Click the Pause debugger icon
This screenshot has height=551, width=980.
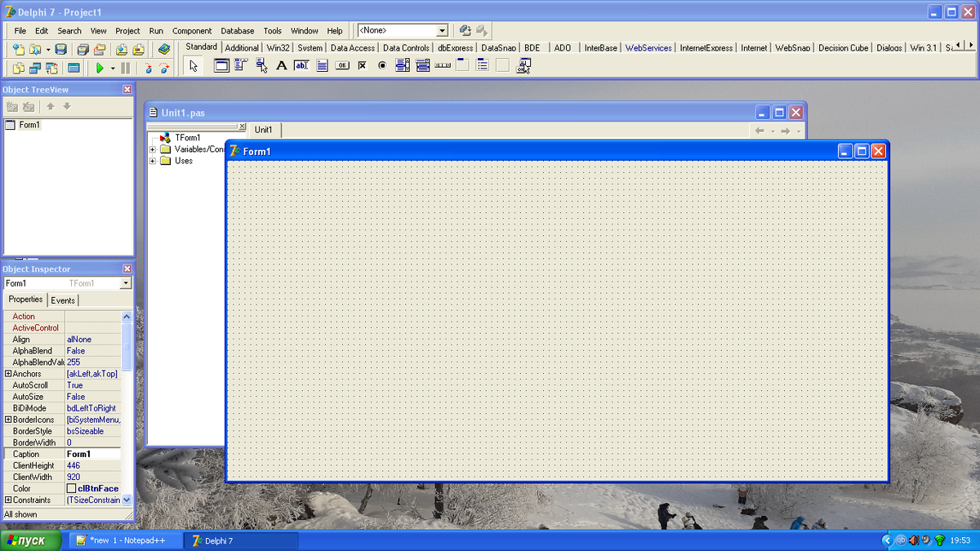point(126,68)
